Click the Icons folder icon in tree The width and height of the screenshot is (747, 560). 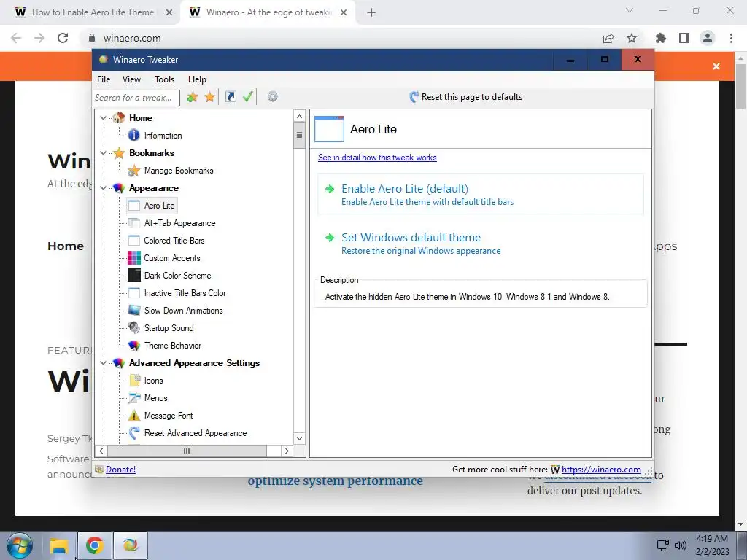coord(135,381)
